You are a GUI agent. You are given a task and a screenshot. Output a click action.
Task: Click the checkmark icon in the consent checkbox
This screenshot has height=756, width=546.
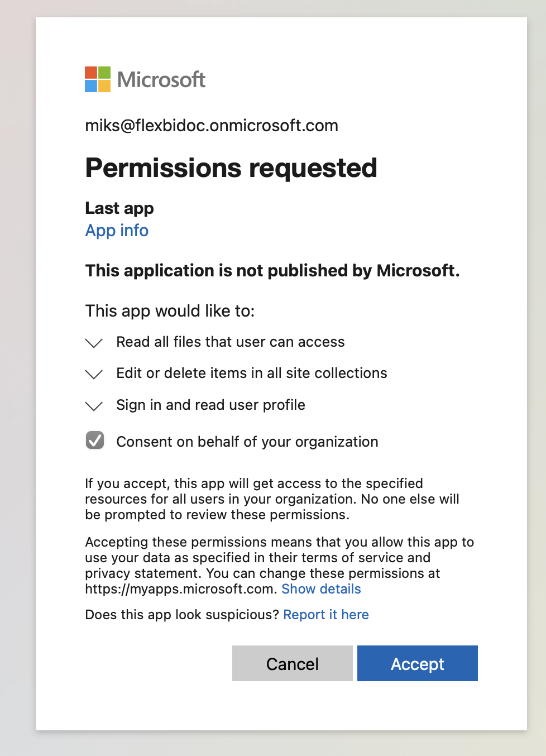95,441
